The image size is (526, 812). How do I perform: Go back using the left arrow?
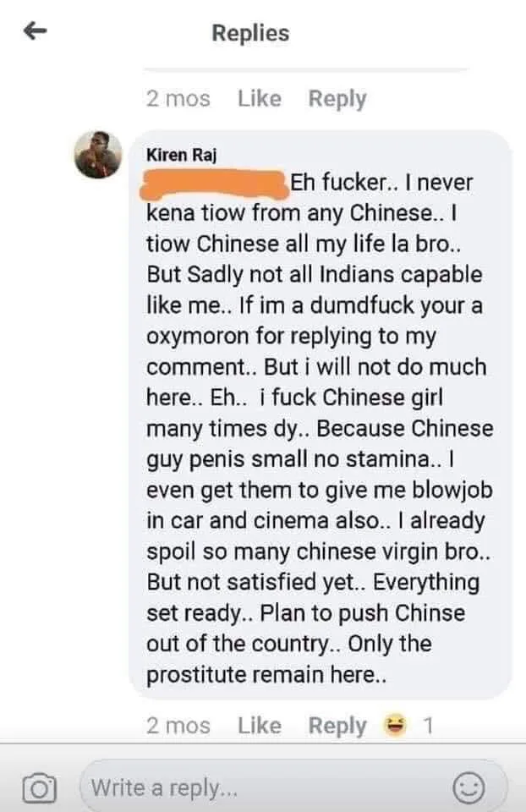click(x=36, y=31)
